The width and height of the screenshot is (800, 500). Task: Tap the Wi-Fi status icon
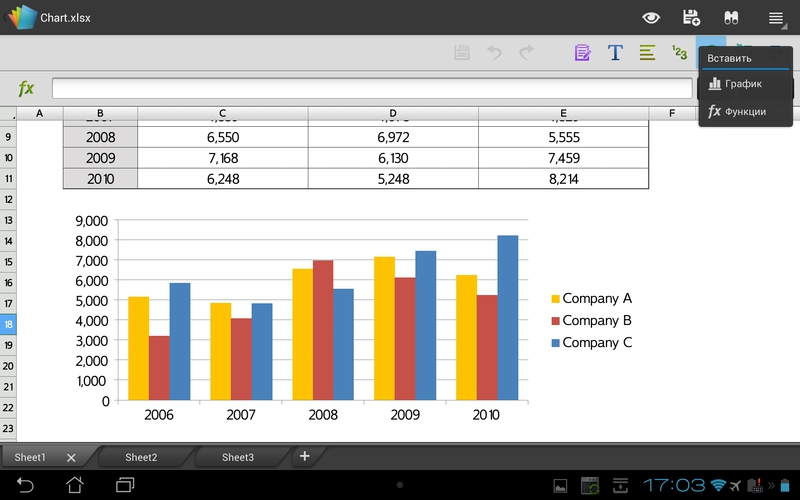coord(718,485)
